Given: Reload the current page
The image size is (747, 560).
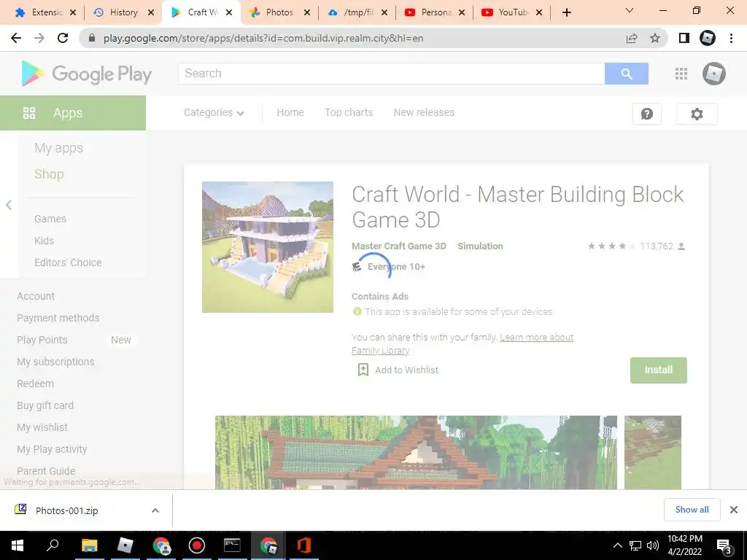Looking at the screenshot, I should click(x=63, y=38).
